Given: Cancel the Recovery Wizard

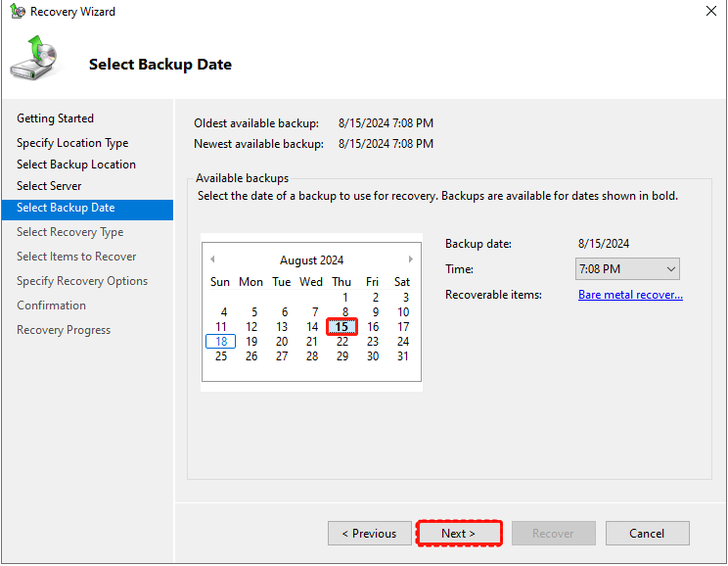Looking at the screenshot, I should point(647,534).
